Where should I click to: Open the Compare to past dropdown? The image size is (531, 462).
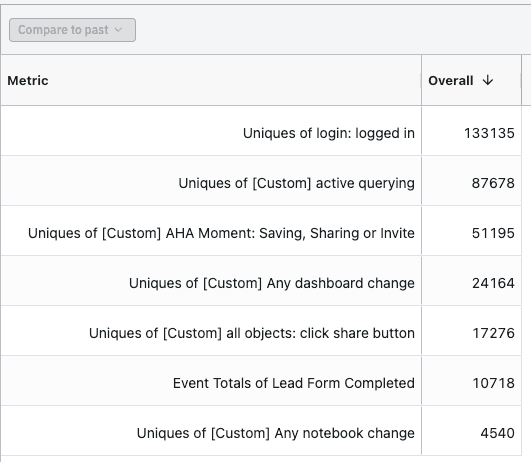[72, 30]
